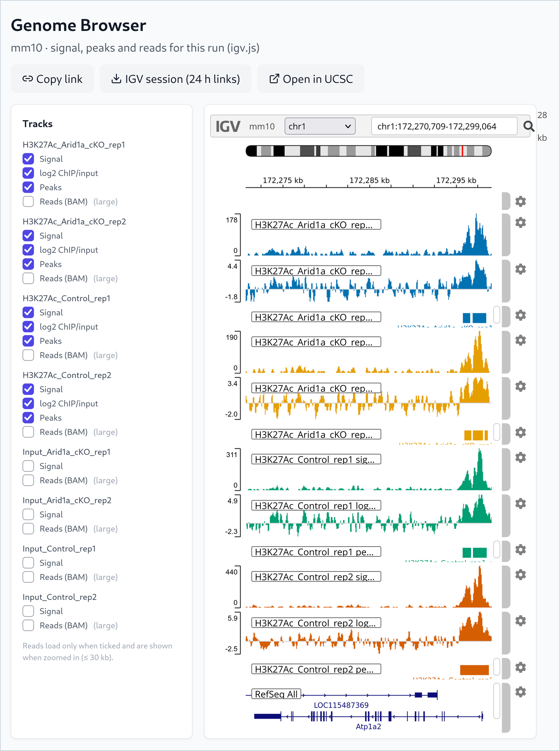Click the 172,285 kb ruler label
Viewport: 560px width, 751px height.
pos(370,180)
